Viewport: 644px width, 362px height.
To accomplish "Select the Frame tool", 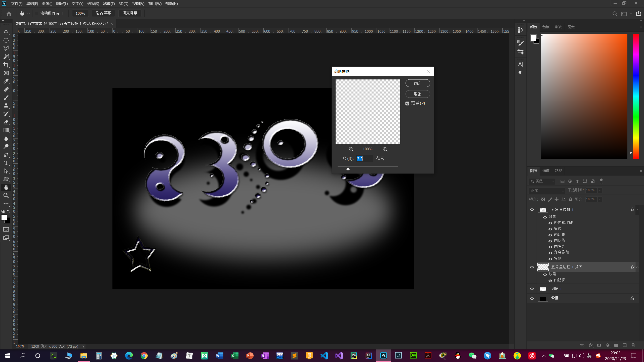I will pyautogui.click(x=6, y=73).
